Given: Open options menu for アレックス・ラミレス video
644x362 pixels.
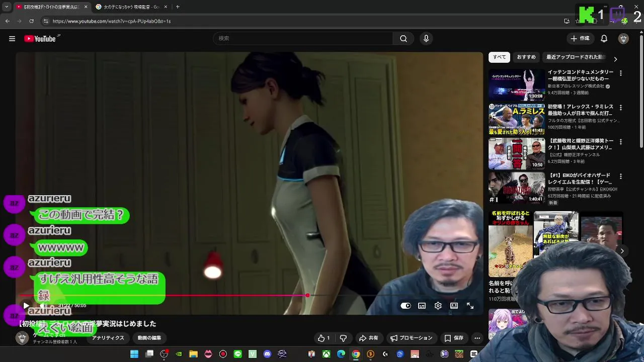Looking at the screenshot, I should [620, 108].
